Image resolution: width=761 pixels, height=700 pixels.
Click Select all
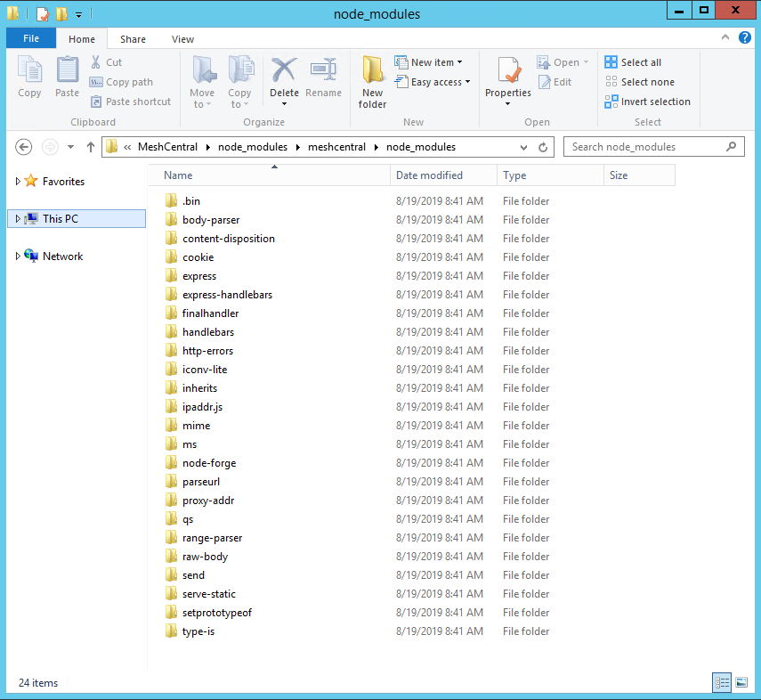point(633,62)
